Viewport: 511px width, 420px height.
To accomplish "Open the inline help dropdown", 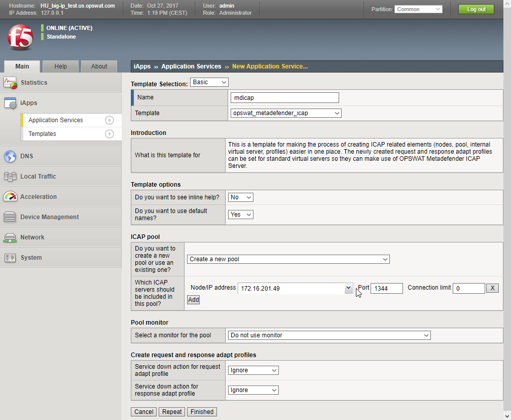I will [240, 197].
